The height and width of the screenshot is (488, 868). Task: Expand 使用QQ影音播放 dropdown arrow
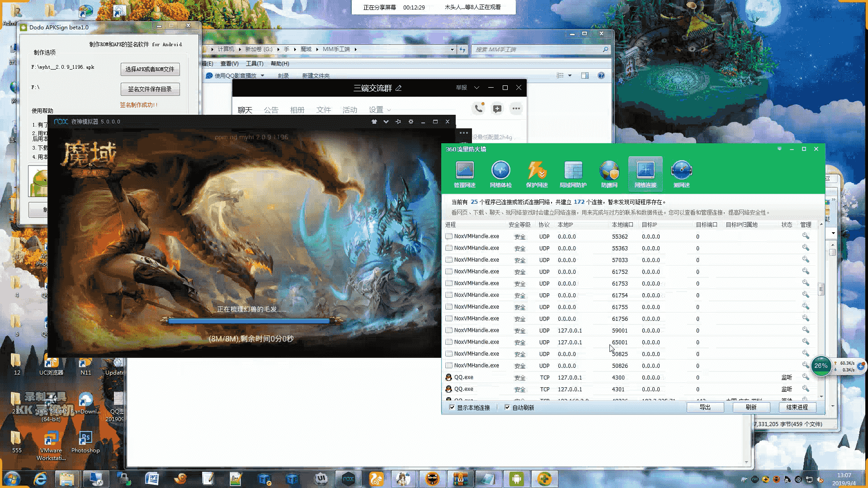click(262, 75)
